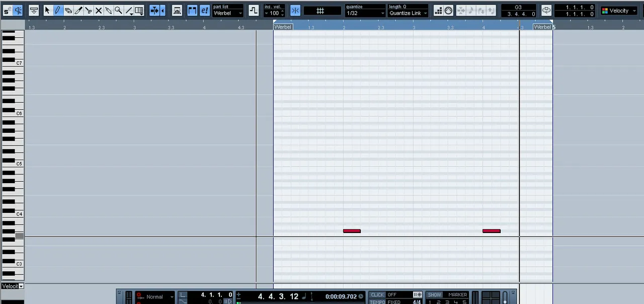Select the Zoom magnifier tool
The width and height of the screenshot is (644, 304).
tap(119, 11)
